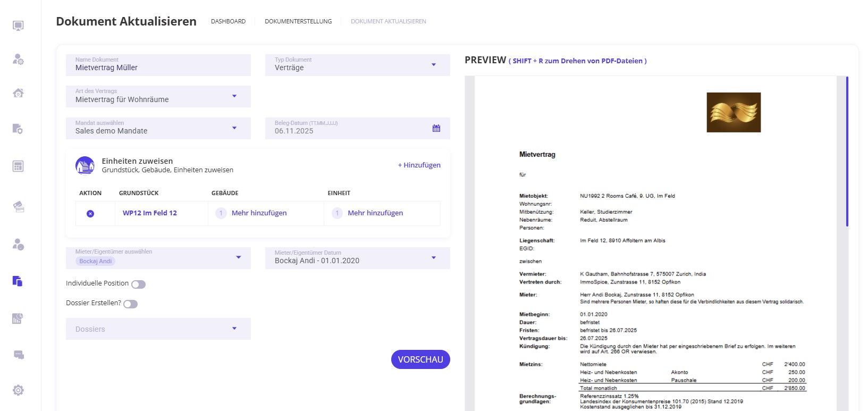Open the payment cards sidebar icon
868x411 pixels.
pos(18,207)
